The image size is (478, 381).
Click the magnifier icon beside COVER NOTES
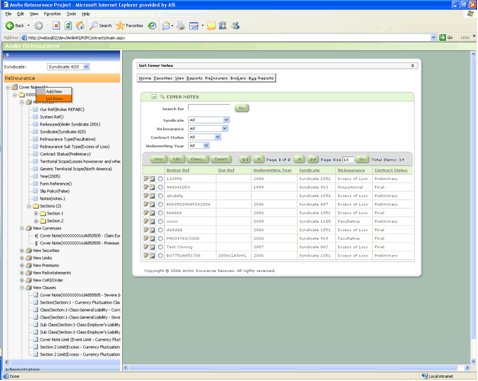162,97
